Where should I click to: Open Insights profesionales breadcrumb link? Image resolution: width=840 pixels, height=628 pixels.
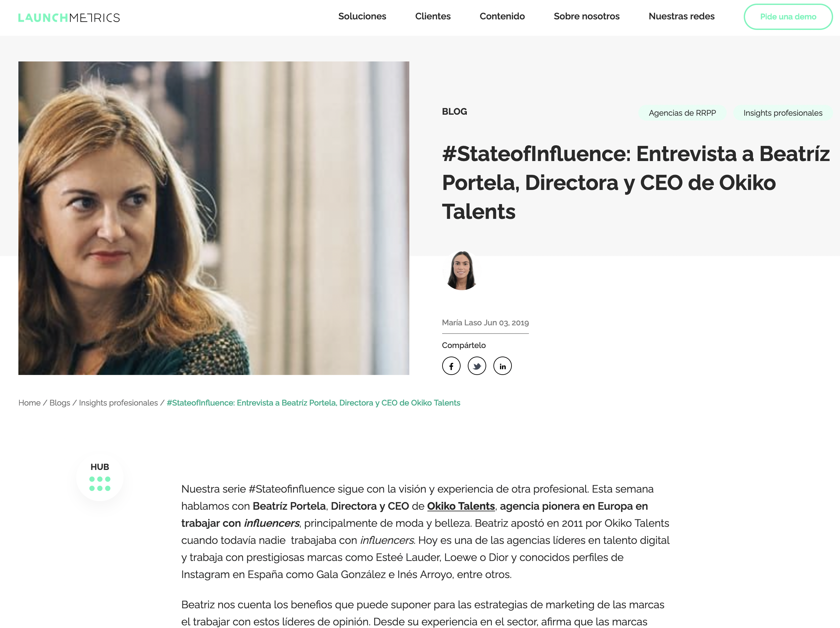coord(118,403)
